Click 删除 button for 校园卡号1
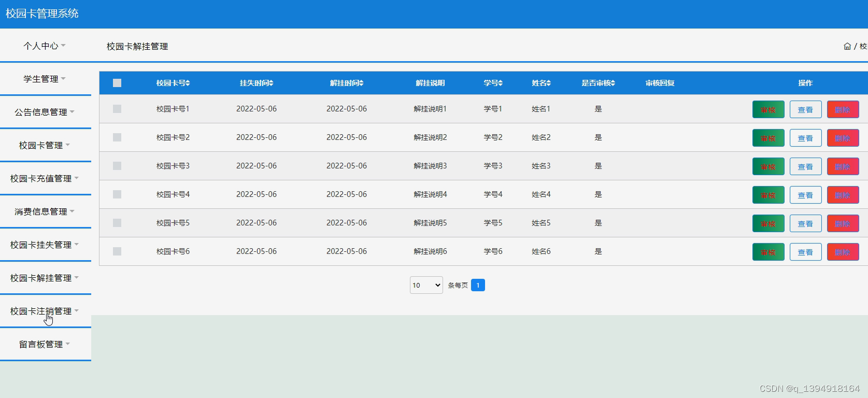 pyautogui.click(x=843, y=109)
